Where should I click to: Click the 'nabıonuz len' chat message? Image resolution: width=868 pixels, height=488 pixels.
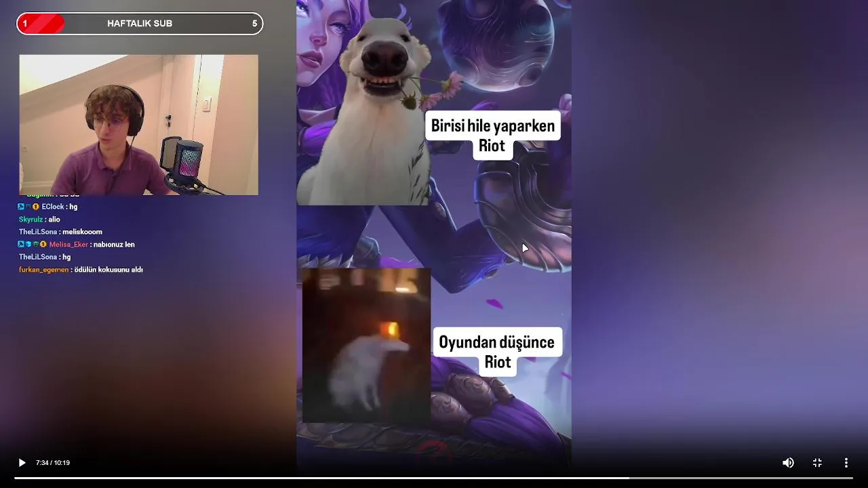pos(114,245)
